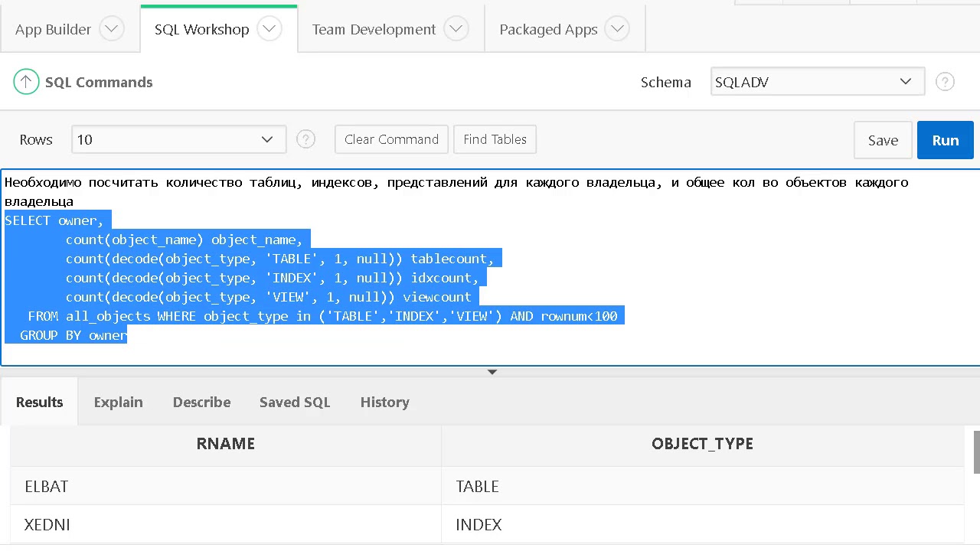Save the current SQL command

coord(883,140)
